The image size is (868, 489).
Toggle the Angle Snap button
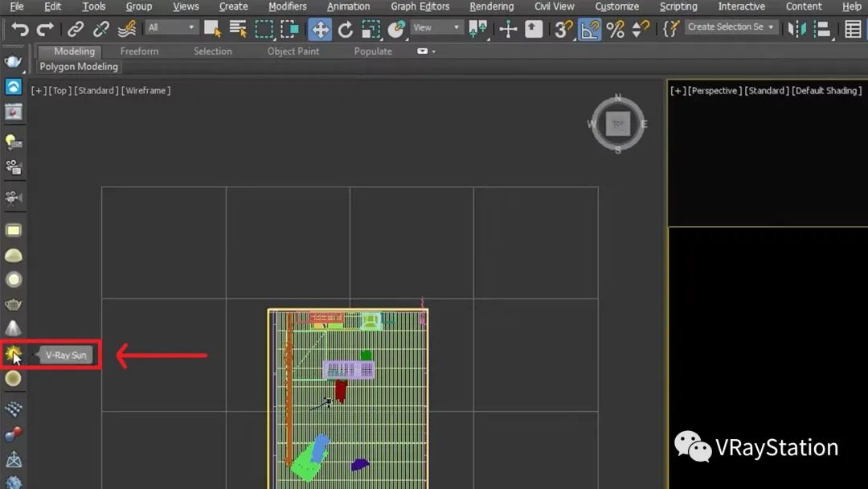590,30
